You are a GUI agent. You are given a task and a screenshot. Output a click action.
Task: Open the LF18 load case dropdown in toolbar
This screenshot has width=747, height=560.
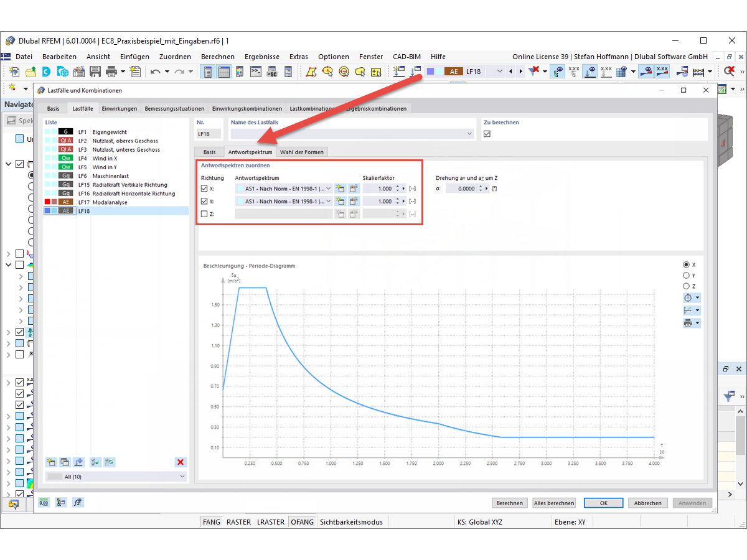[500, 72]
